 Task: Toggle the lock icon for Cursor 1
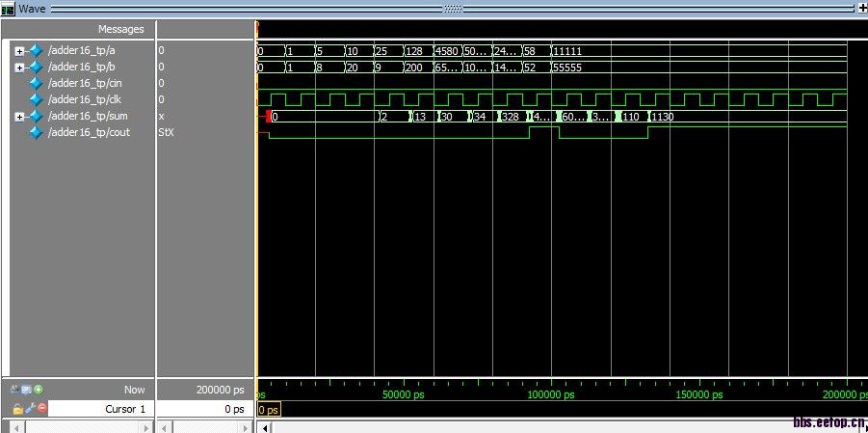[18, 409]
